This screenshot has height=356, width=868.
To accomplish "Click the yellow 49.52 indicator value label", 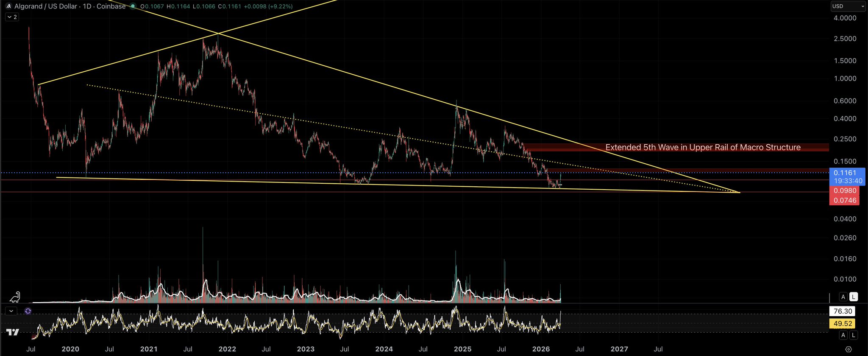I will point(843,323).
